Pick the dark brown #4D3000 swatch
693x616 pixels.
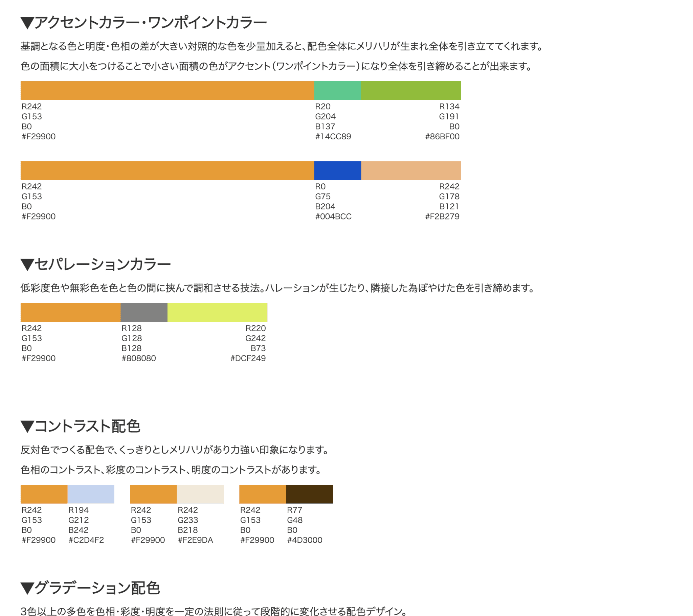click(x=310, y=494)
